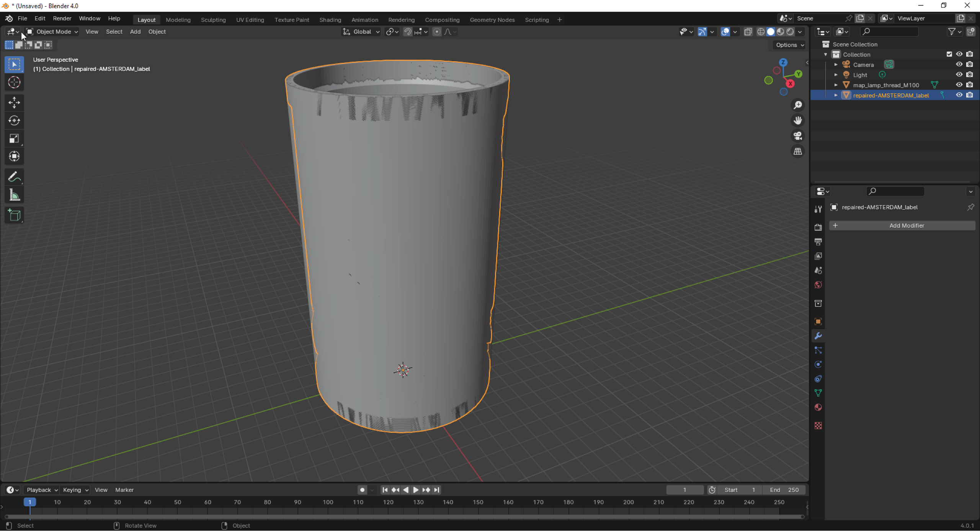The image size is (980, 532).
Task: Click the Add Modifier button
Action: (902, 225)
